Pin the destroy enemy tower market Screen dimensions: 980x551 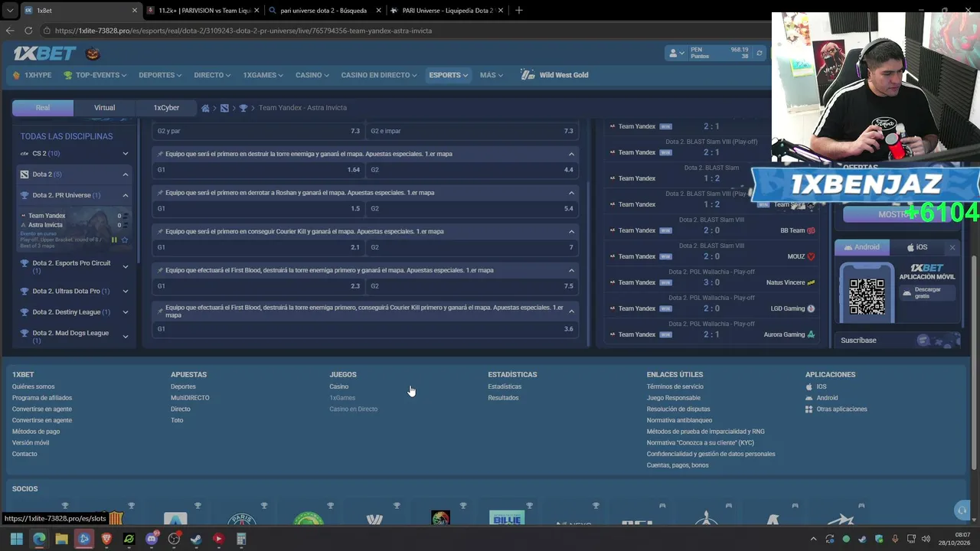tap(161, 154)
